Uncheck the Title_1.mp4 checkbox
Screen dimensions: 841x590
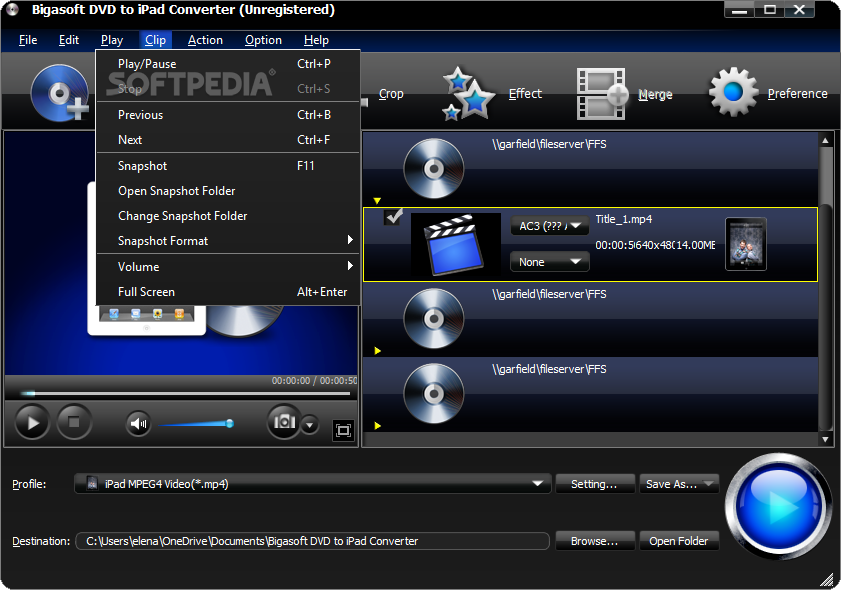(394, 217)
